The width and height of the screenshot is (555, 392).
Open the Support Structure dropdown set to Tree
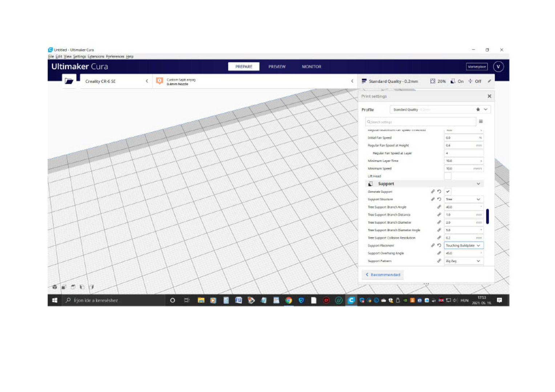coord(464,199)
